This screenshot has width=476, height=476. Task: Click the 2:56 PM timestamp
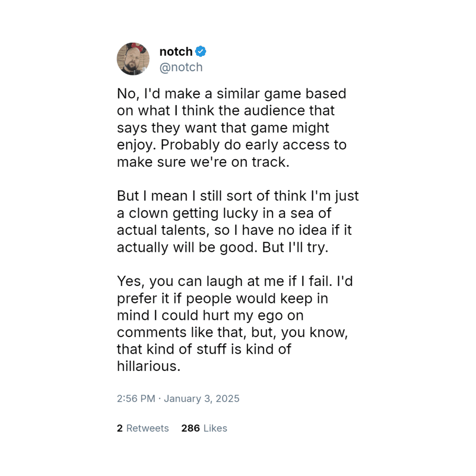click(136, 399)
